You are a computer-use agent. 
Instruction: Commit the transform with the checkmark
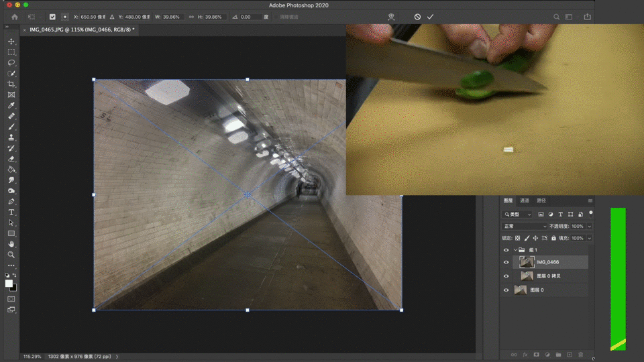pos(430,17)
